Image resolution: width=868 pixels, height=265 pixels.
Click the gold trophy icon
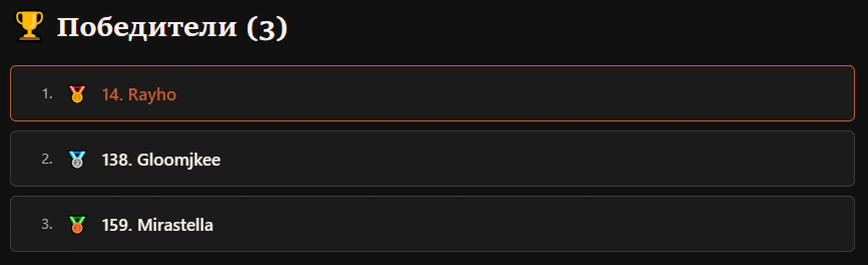pyautogui.click(x=30, y=26)
